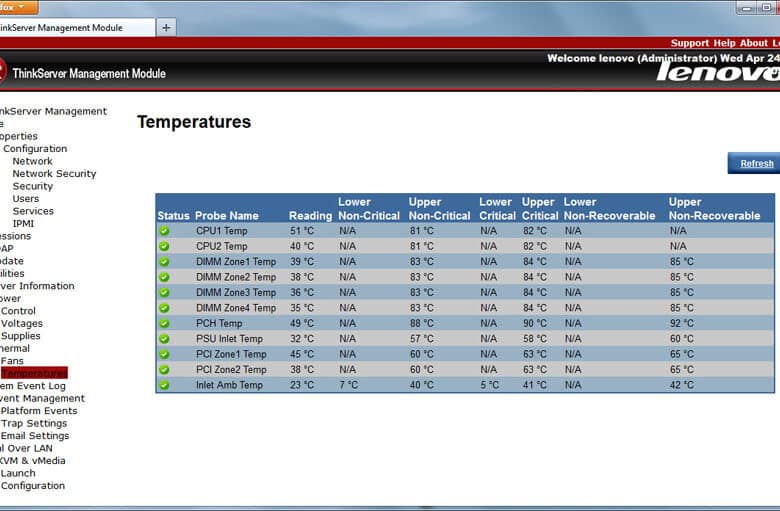Click the status icon for DIMM Zone4 Temp

coord(164,308)
